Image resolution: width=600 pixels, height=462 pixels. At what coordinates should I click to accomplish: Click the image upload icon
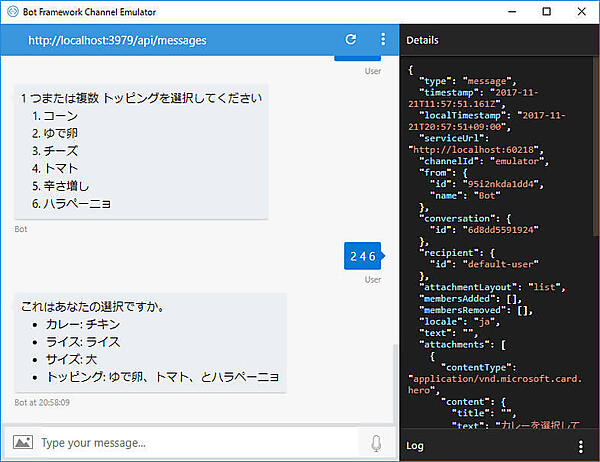(x=22, y=442)
